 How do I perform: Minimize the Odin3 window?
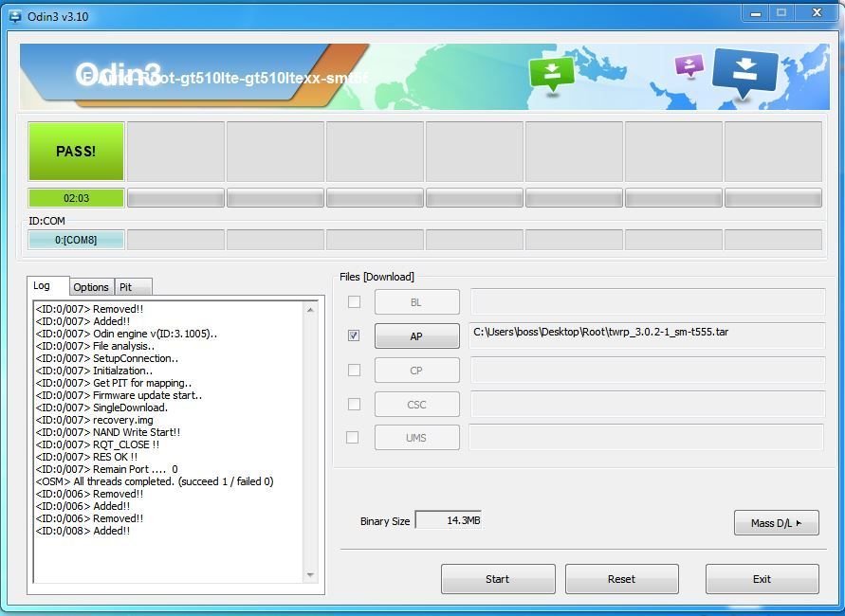coord(756,13)
